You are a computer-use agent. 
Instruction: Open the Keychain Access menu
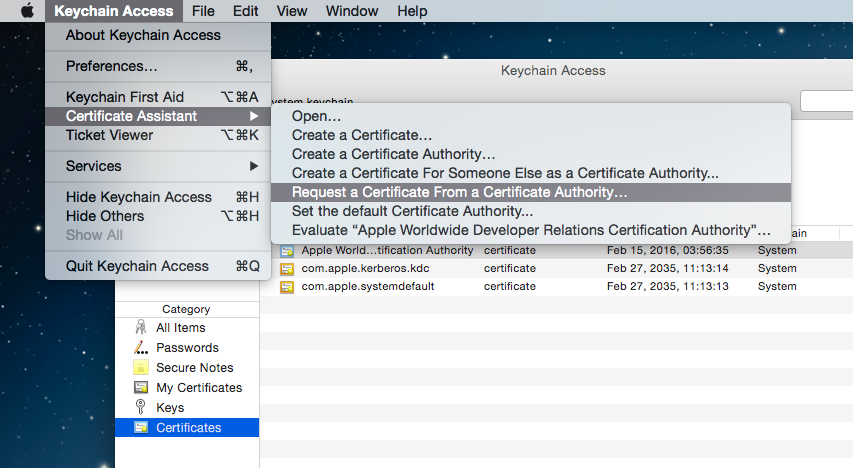113,11
